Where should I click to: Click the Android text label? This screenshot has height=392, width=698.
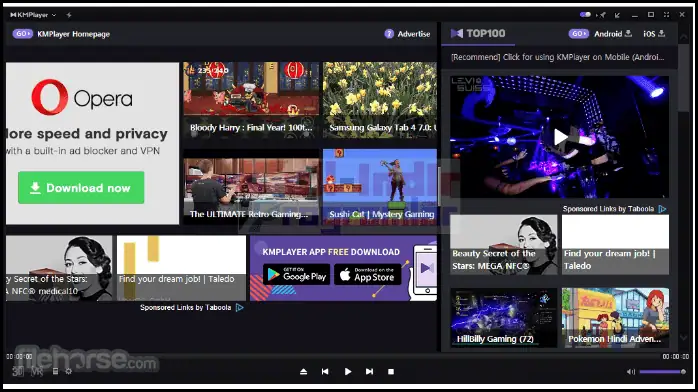coord(608,34)
